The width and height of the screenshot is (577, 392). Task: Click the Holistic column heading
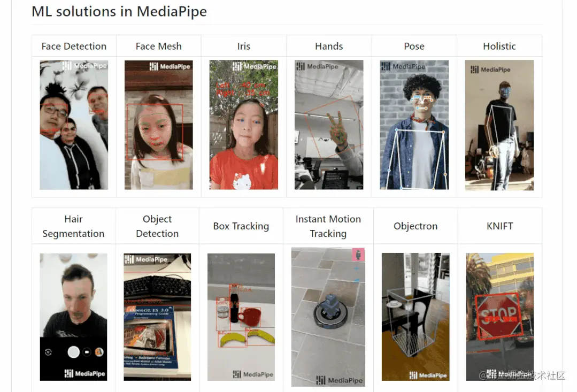[499, 47]
